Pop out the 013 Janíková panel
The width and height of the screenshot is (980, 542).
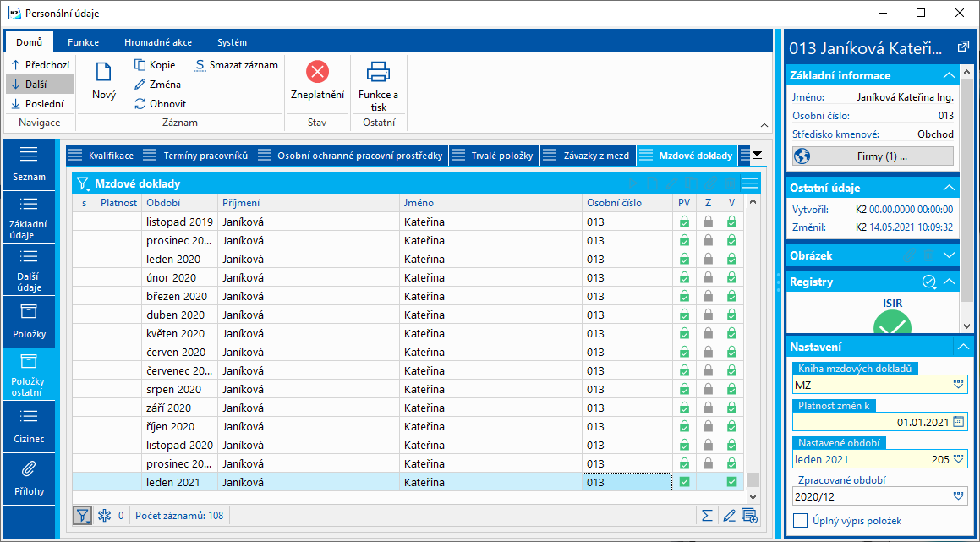click(x=962, y=47)
